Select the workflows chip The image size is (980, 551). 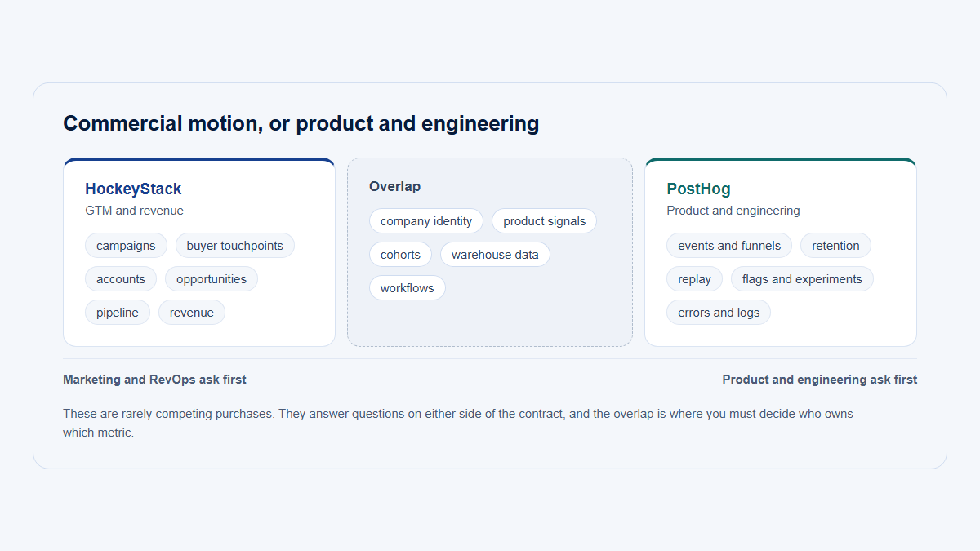pyautogui.click(x=408, y=288)
